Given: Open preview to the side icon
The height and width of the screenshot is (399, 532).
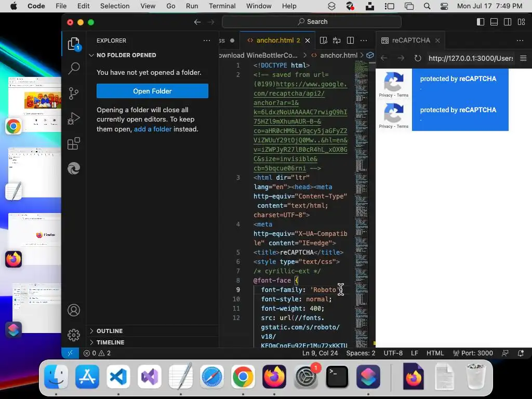Looking at the screenshot, I should (x=323, y=41).
